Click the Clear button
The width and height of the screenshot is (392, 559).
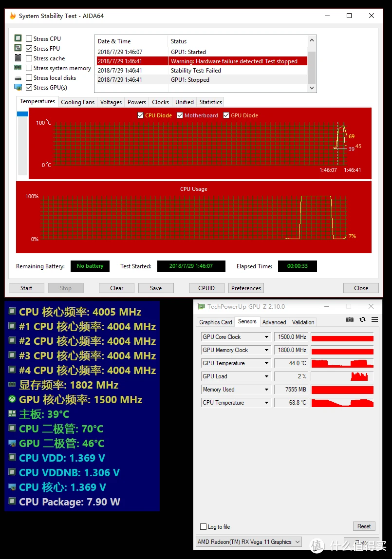(x=116, y=288)
